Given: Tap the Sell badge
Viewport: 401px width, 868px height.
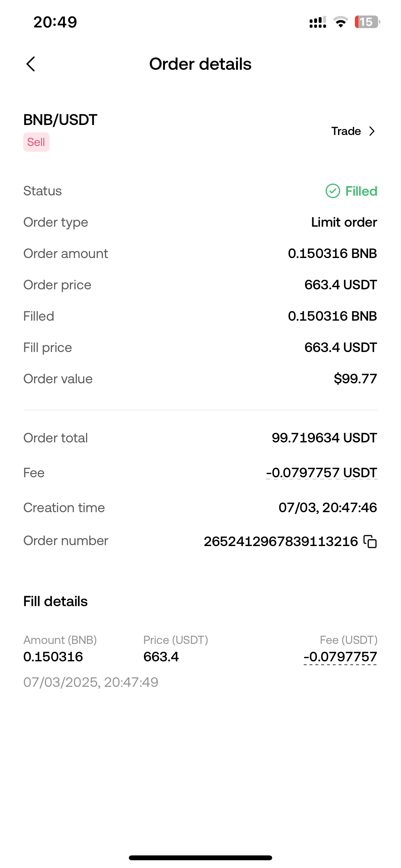Looking at the screenshot, I should 36,142.
